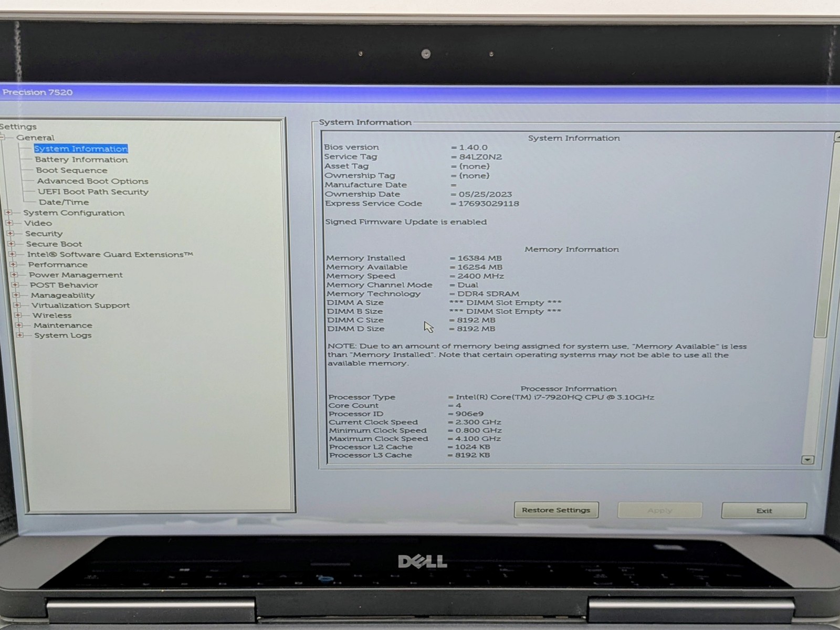Click Processor Type i7-7920HQ text
Image resolution: width=840 pixels, height=630 pixels.
(x=555, y=397)
